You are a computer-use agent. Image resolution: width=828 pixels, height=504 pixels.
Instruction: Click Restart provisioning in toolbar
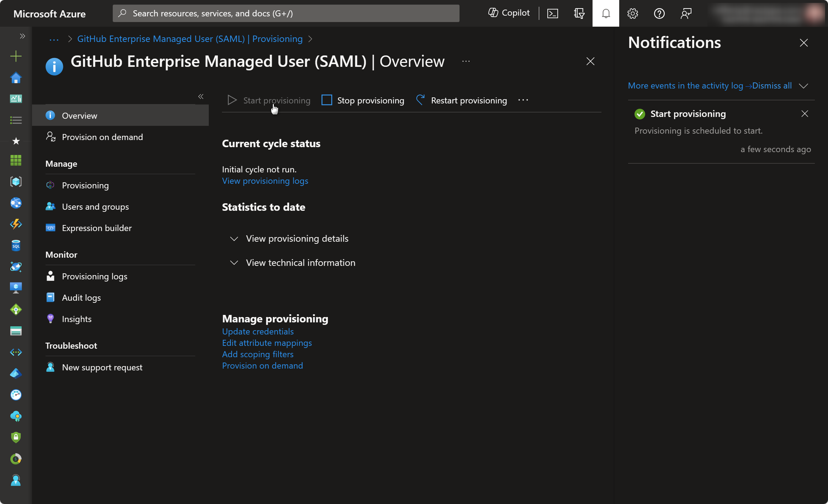coord(462,101)
